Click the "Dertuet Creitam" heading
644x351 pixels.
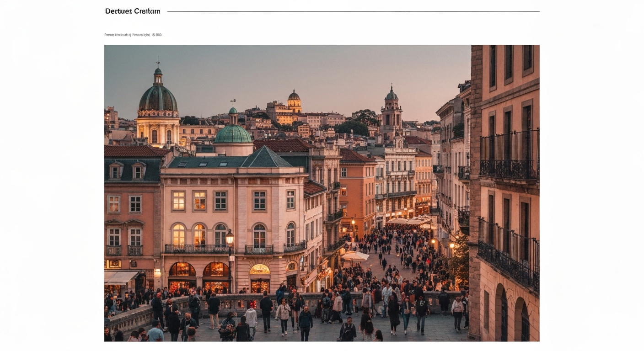click(133, 11)
